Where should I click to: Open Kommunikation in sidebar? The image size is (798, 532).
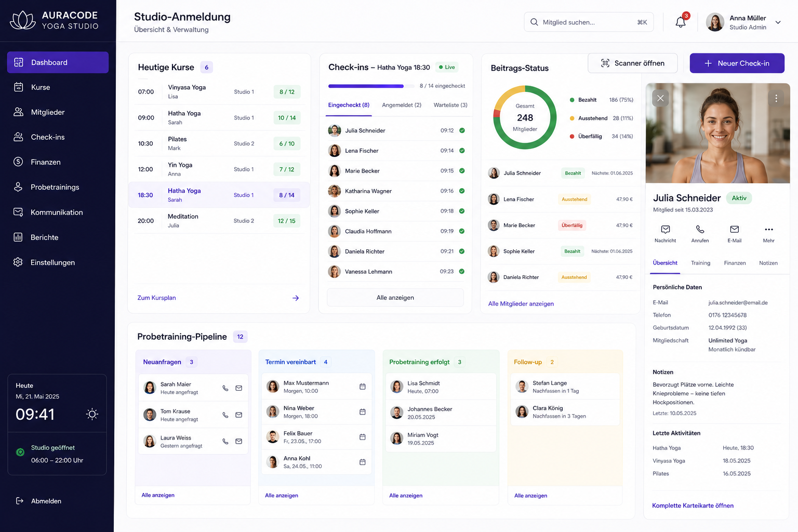pos(58,212)
